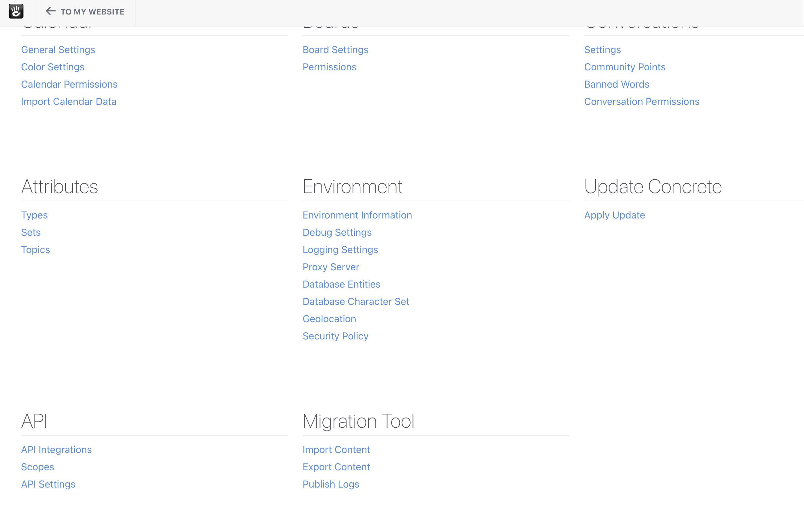This screenshot has width=804, height=532.
Task: Click Community Points under Conversations
Action: 625,67
